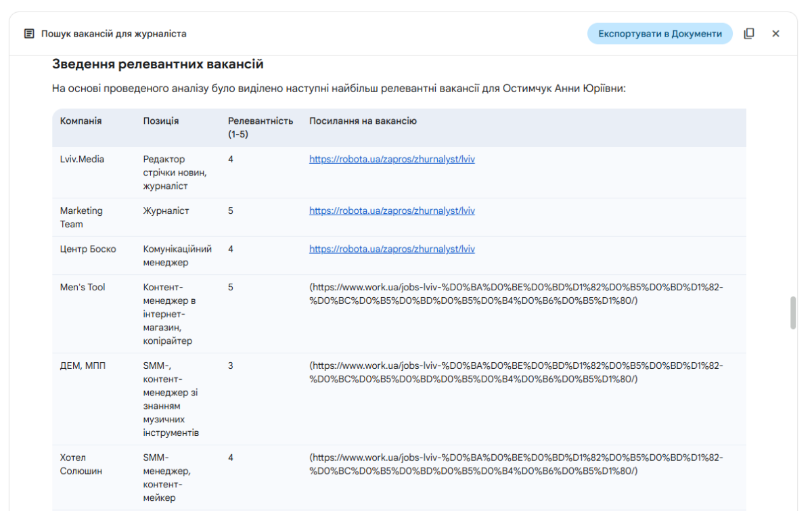Screen dimensions: 812x511
Task: Click the ДЕМ, МПП company cell
Action: (83, 366)
